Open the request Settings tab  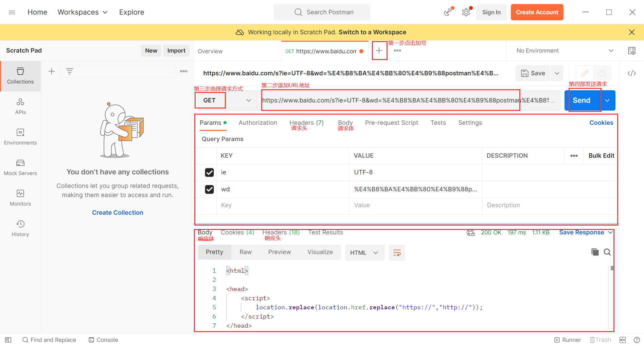point(470,123)
